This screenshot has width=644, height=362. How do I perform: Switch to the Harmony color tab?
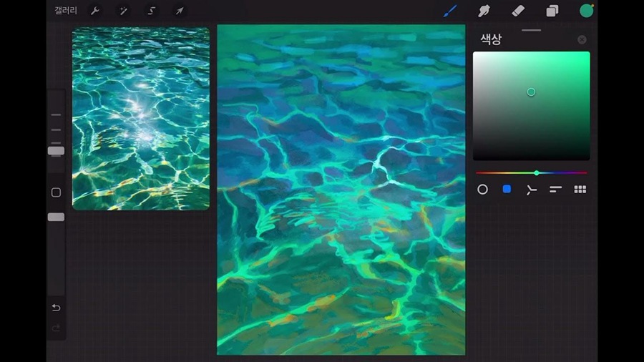tap(531, 190)
